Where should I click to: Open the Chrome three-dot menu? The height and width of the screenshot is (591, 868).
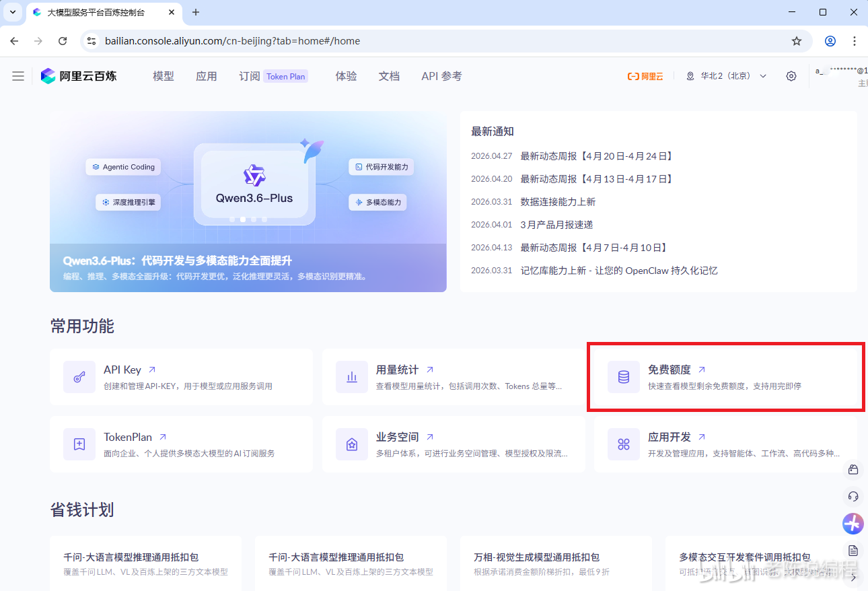[x=855, y=41]
